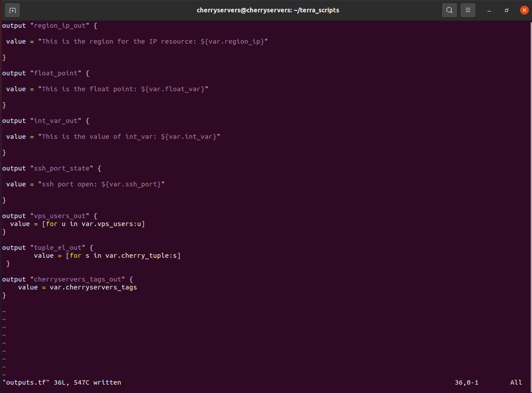The height and width of the screenshot is (393, 532).
Task: Click the orange close button icon
Action: pyautogui.click(x=524, y=10)
